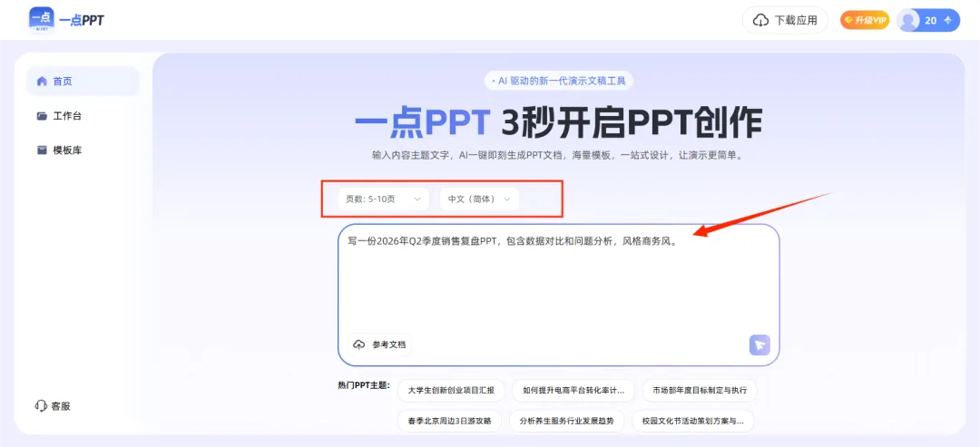Choose topic 校园文化节活动策划方案
Image resolution: width=980 pixels, height=447 pixels.
pos(693,422)
